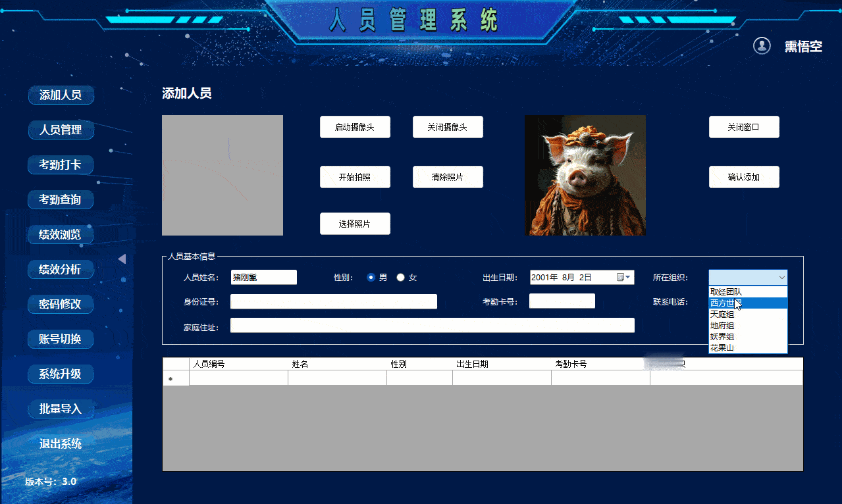Image resolution: width=842 pixels, height=504 pixels.
Task: Select 取经团队 from the organization list
Action: 748,291
